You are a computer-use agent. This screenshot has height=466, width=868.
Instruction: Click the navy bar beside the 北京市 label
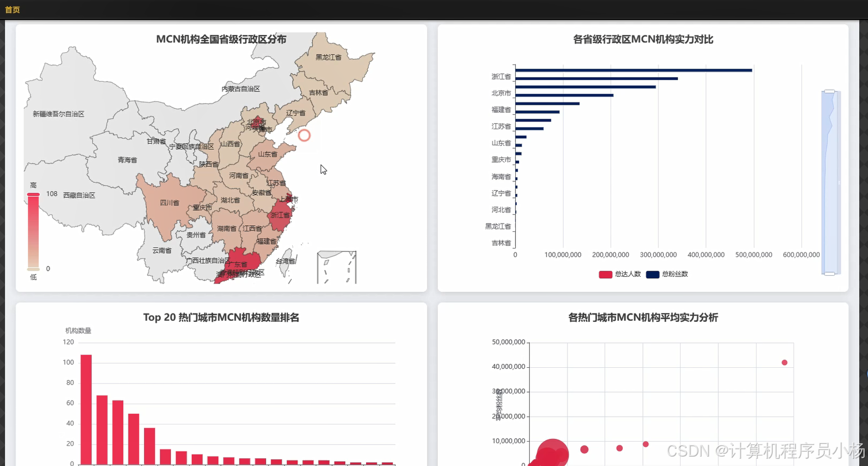coord(564,95)
